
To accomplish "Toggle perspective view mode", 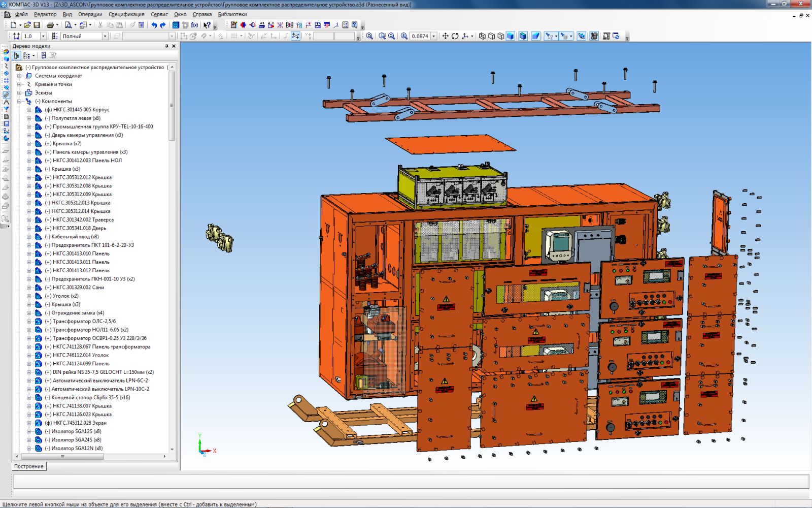I will [535, 36].
